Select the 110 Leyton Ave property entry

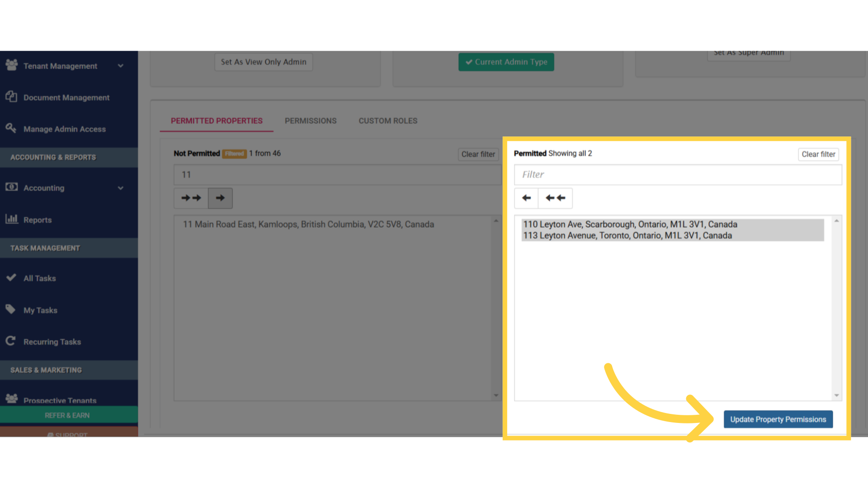630,224
